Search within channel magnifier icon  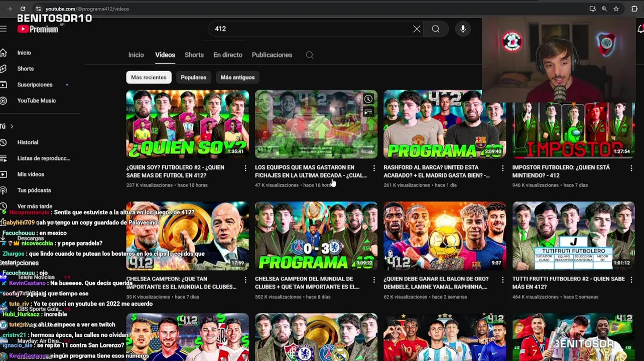pyautogui.click(x=310, y=55)
